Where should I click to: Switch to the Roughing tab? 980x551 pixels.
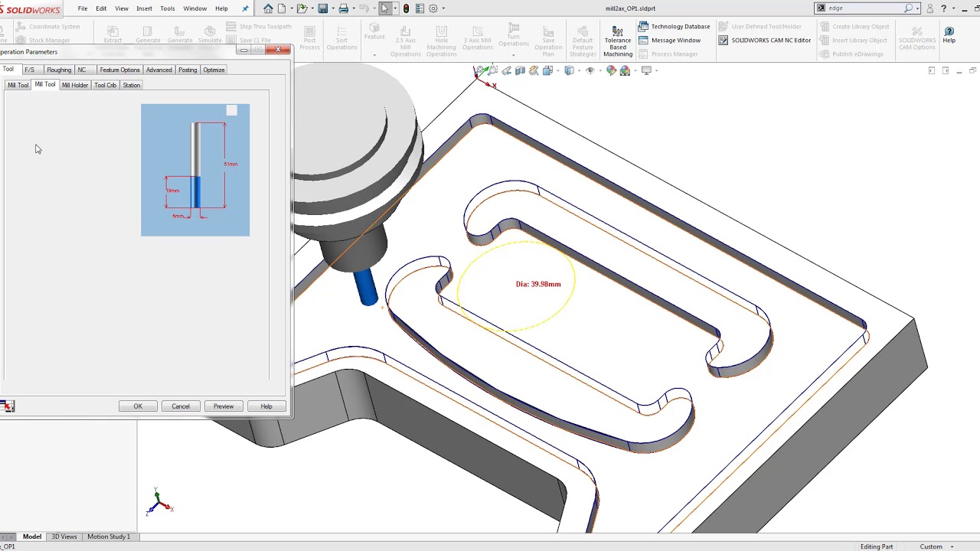point(59,70)
